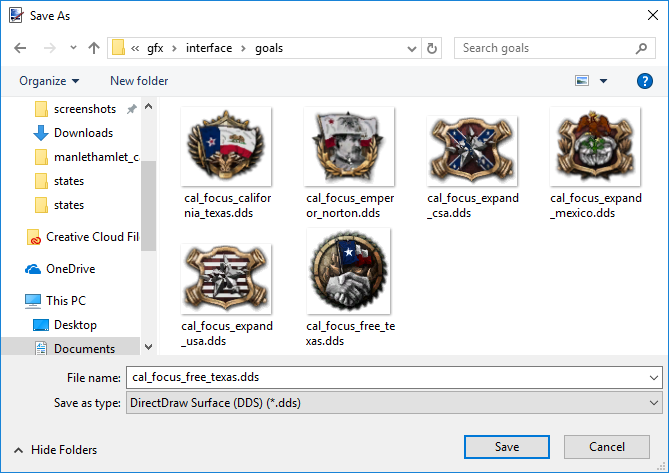
Task: Click the Cancel button
Action: point(607,447)
